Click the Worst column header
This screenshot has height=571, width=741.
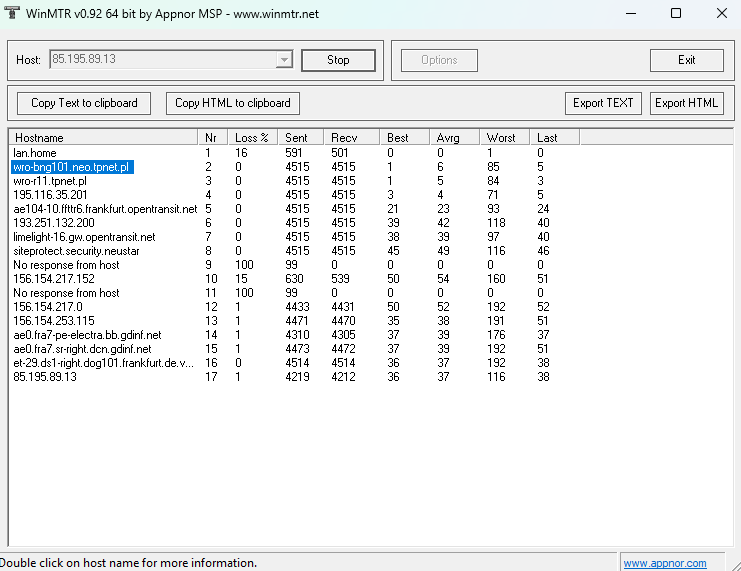[x=501, y=137]
